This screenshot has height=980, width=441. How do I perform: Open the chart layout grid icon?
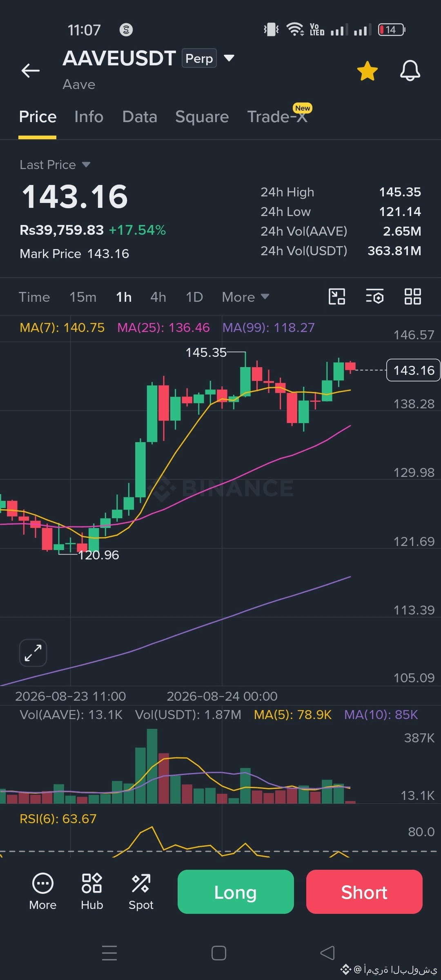tap(412, 296)
